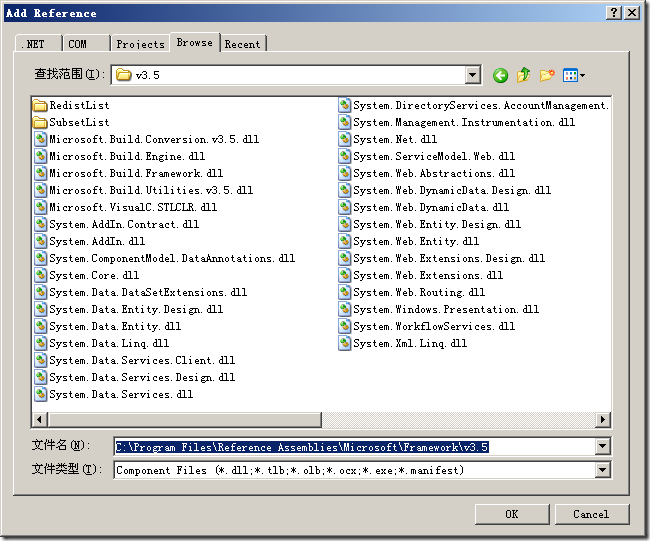Select Microsoft.Build.Conversion.v3.5.dll

pos(147,139)
